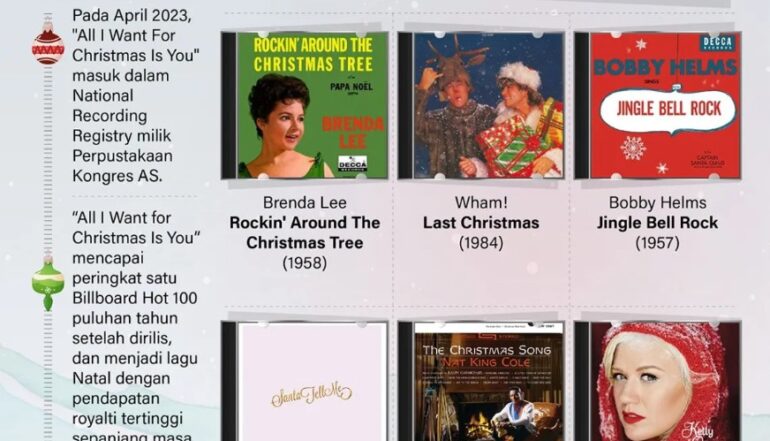Click the Last Christmas song title text
770x441 pixels.
click(x=481, y=223)
